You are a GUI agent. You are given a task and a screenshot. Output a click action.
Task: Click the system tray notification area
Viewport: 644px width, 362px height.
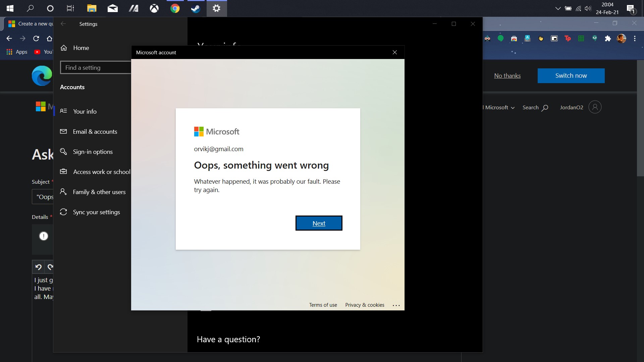[x=633, y=8]
